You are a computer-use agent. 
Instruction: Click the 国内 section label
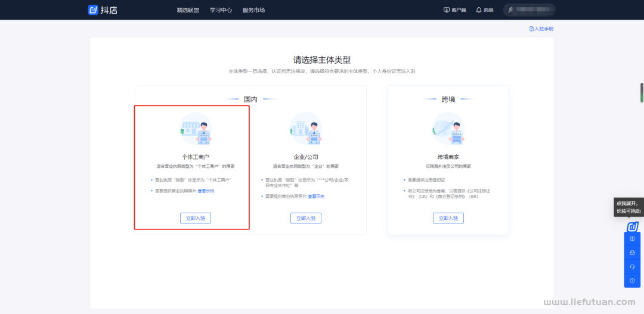250,100
